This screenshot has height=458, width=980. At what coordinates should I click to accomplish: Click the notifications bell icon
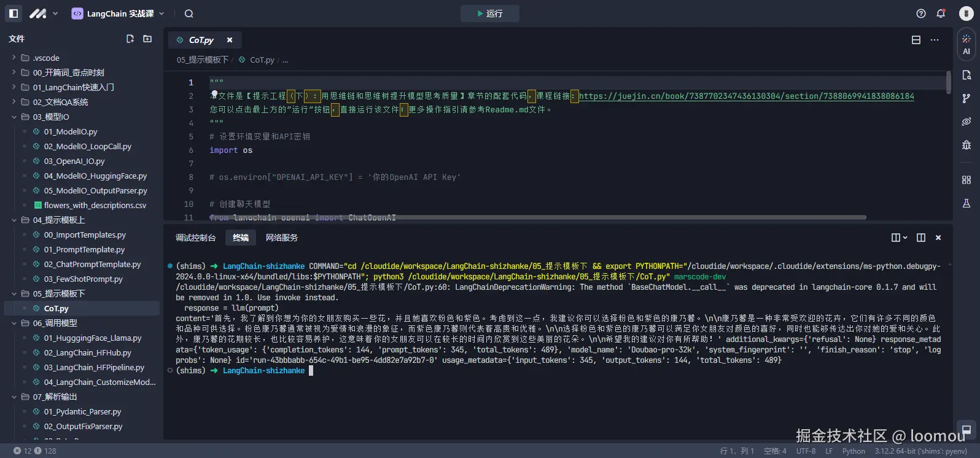click(941, 14)
